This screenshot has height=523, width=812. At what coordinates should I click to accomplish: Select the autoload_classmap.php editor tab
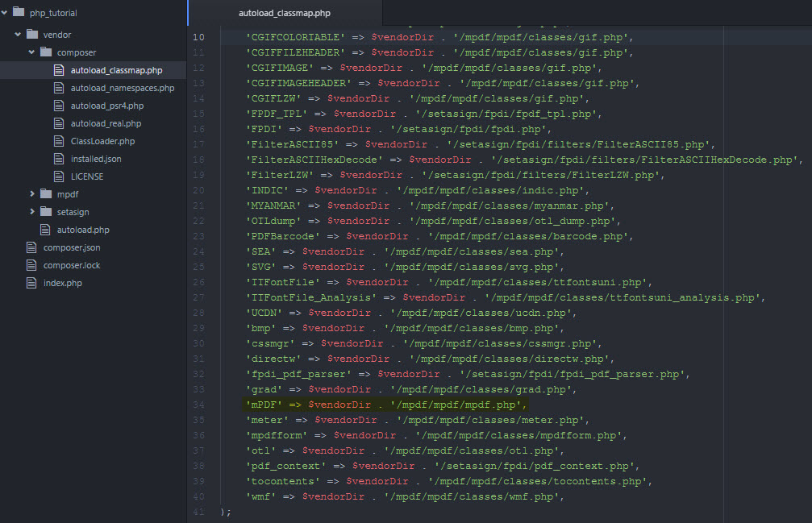[285, 13]
